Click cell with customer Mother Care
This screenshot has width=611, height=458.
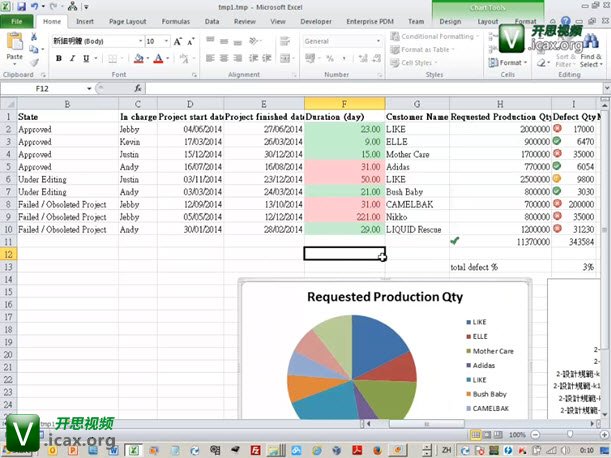pyautogui.click(x=417, y=154)
